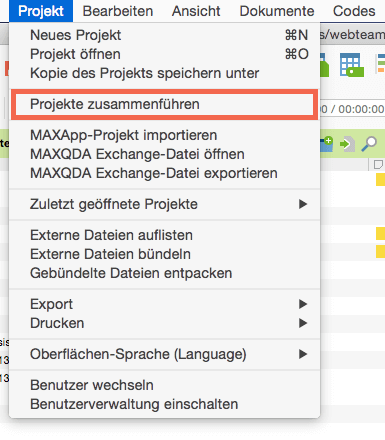
Task: Click the topmost yellow memo swatch
Action: click(x=380, y=180)
